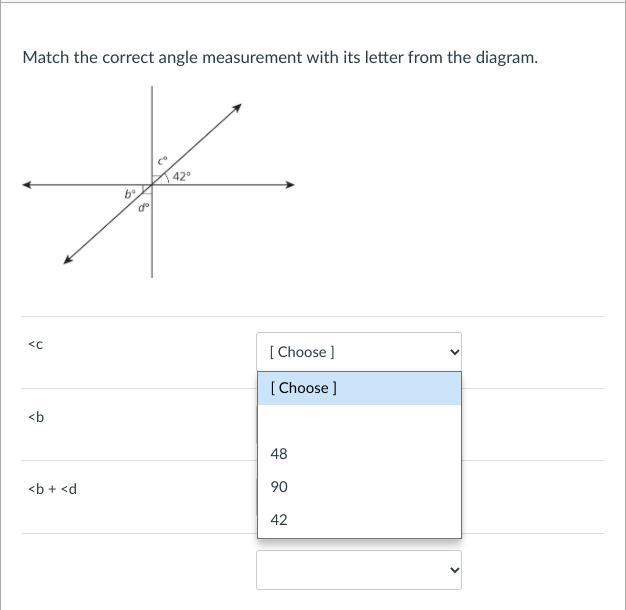Click the right arrowhead of horizontal line

coord(290,185)
